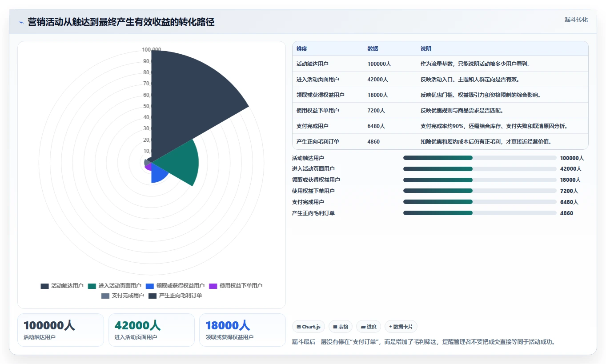The width and height of the screenshot is (606, 364).
Task: Click the 18000人 value in the table
Action: coord(378,95)
